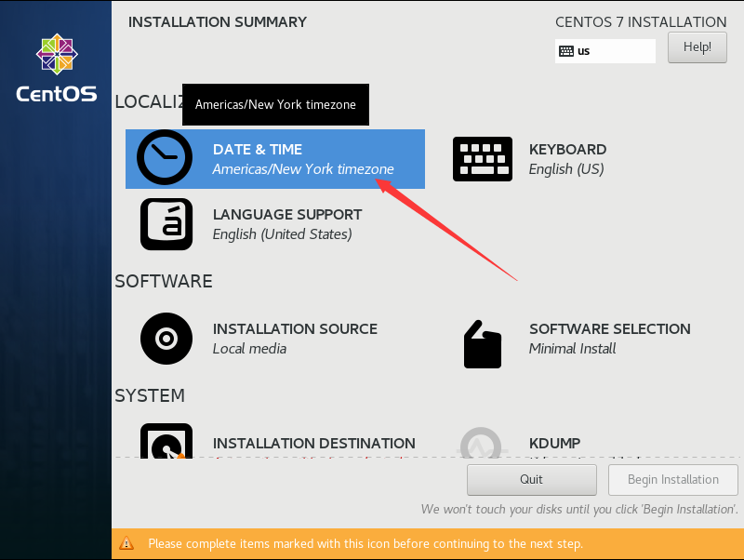
Task: Click 'Local media' source status text
Action: (249, 349)
